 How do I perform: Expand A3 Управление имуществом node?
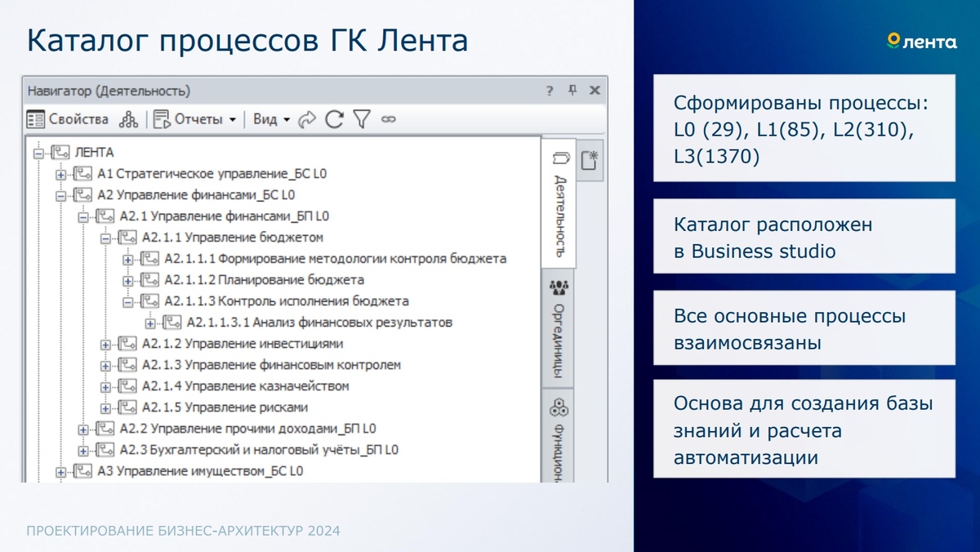tap(60, 471)
